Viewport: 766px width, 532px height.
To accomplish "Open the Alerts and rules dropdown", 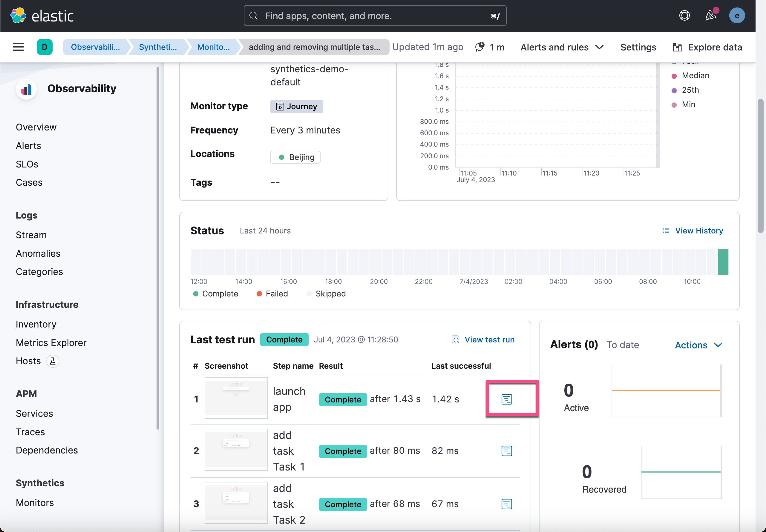I will 562,47.
